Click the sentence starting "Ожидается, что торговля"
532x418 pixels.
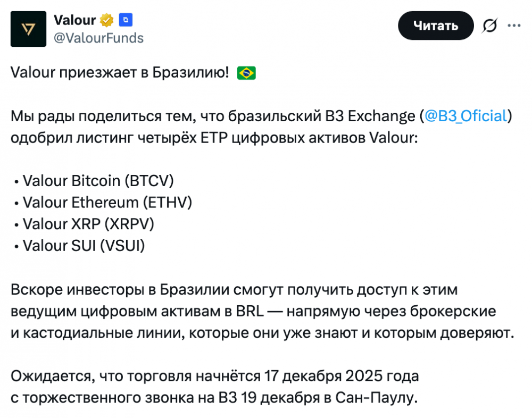213,387
